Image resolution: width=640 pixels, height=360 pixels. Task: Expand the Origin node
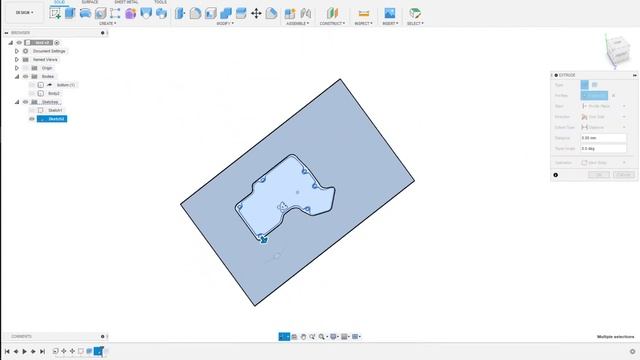coord(17,68)
